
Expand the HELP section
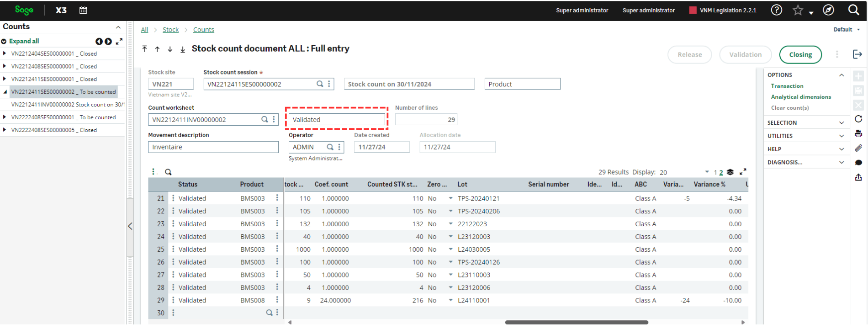[x=842, y=149]
